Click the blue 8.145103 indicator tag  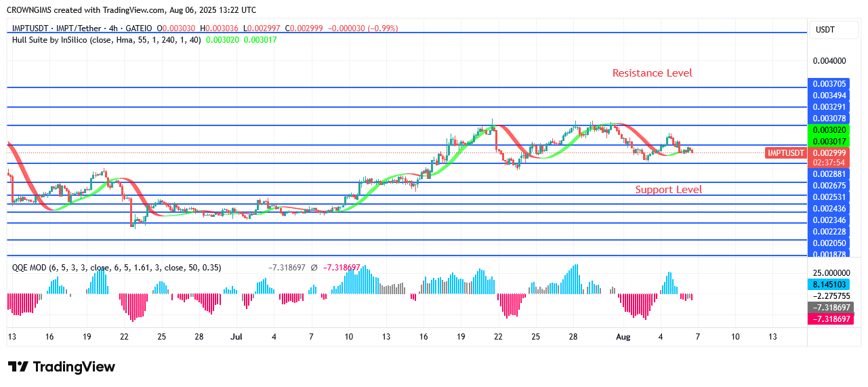[x=829, y=285]
